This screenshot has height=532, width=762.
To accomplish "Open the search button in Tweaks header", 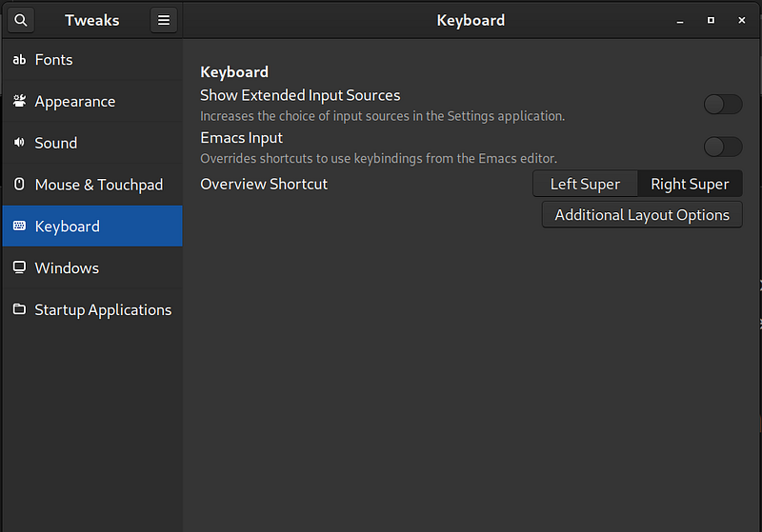I will (21, 20).
